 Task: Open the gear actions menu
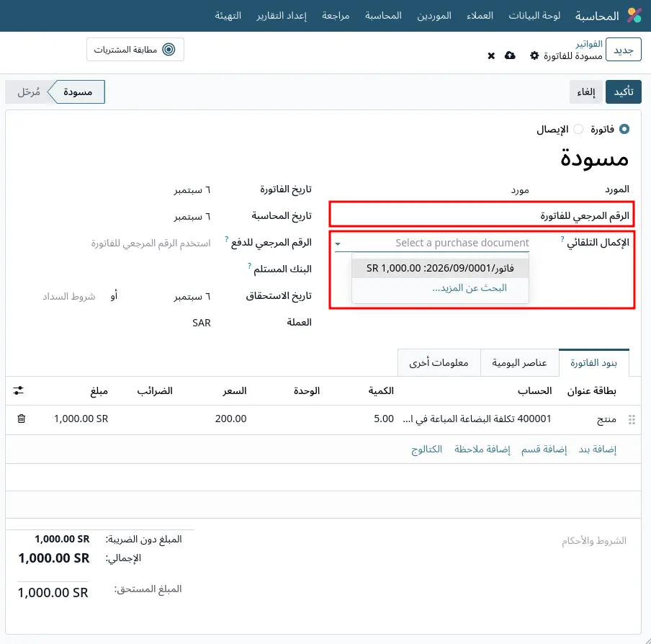click(534, 55)
